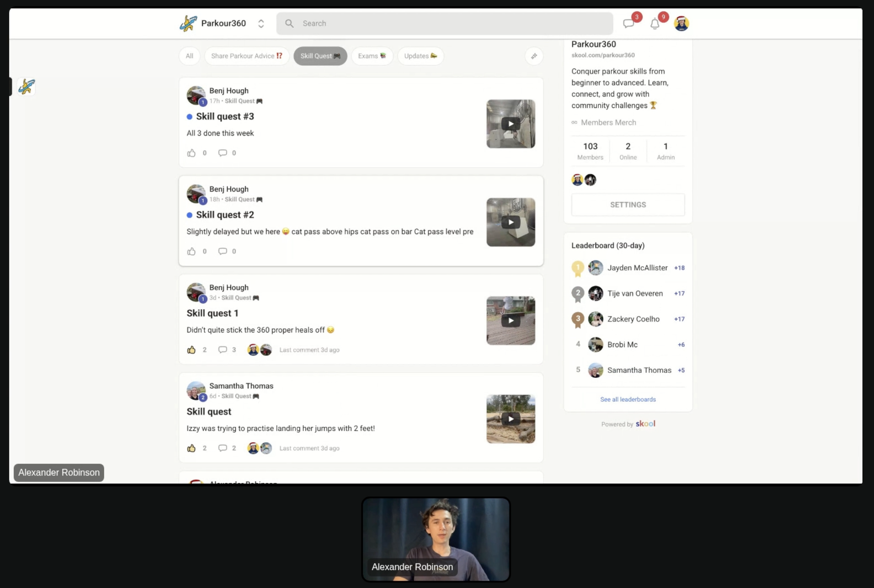874x588 pixels.
Task: Open the chat messages icon
Action: 628,23
